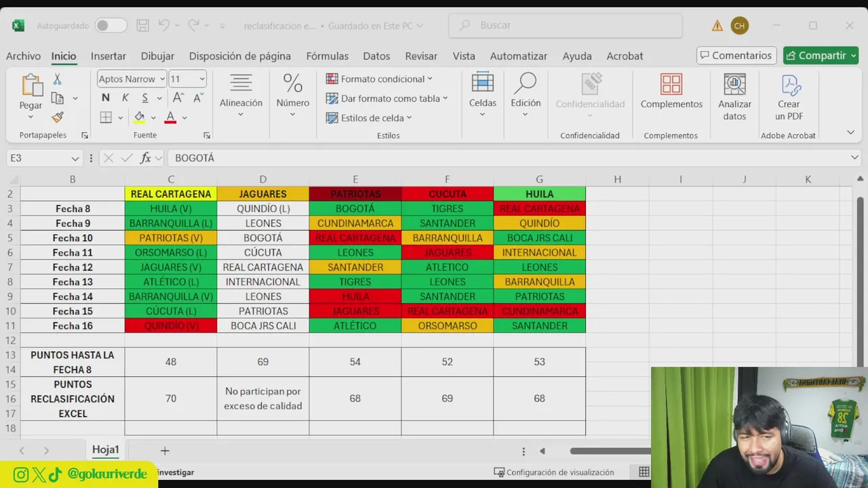Open the Automatizar tab
The image size is (868, 488).
519,56
